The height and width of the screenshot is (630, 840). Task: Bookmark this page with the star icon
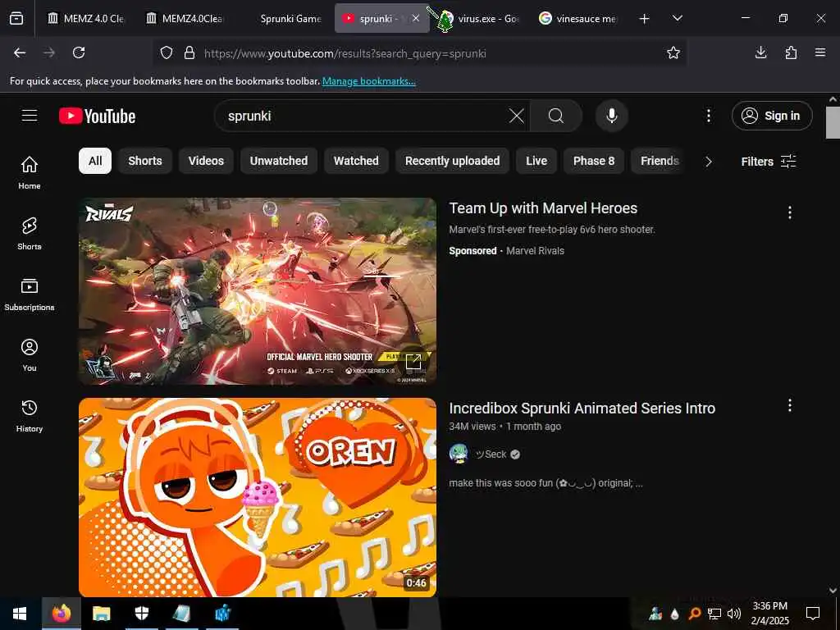pos(673,52)
